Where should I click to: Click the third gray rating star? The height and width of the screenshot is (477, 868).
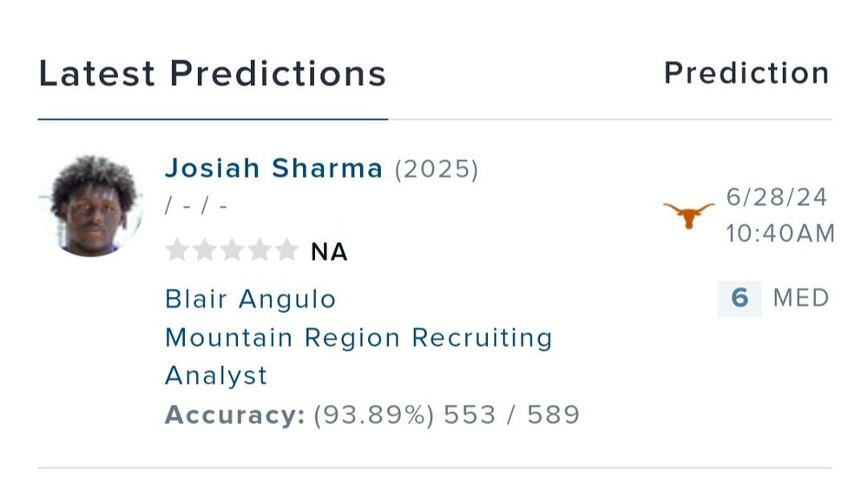click(231, 251)
